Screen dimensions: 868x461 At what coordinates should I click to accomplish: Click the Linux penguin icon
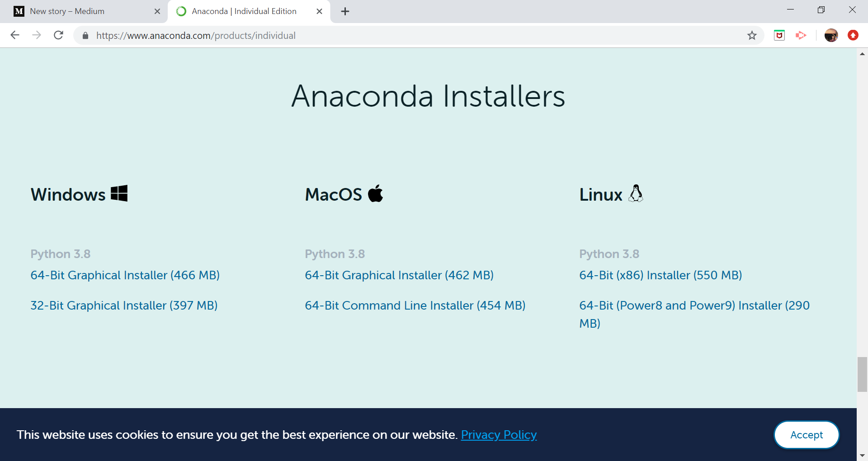(x=636, y=193)
